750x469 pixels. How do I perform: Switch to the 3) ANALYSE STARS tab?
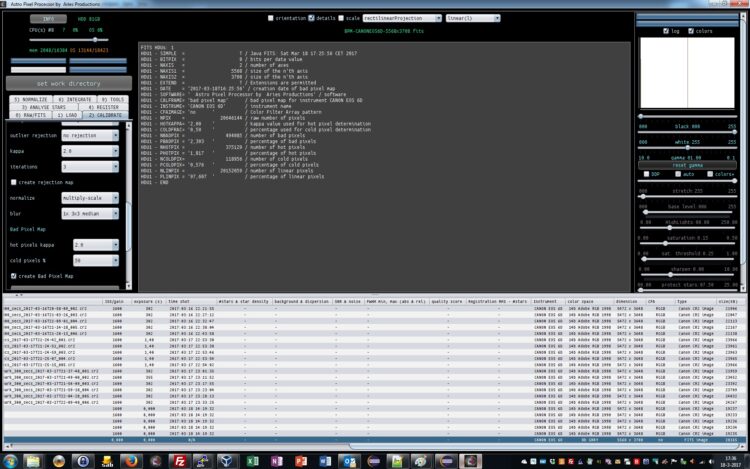click(44, 107)
